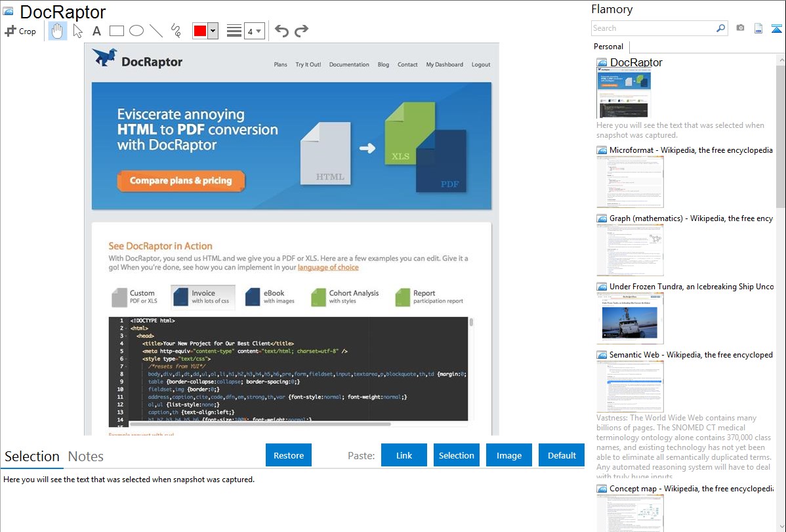Screen dimensions: 786x532
Task: Click the camera capture icon
Action: (x=740, y=28)
